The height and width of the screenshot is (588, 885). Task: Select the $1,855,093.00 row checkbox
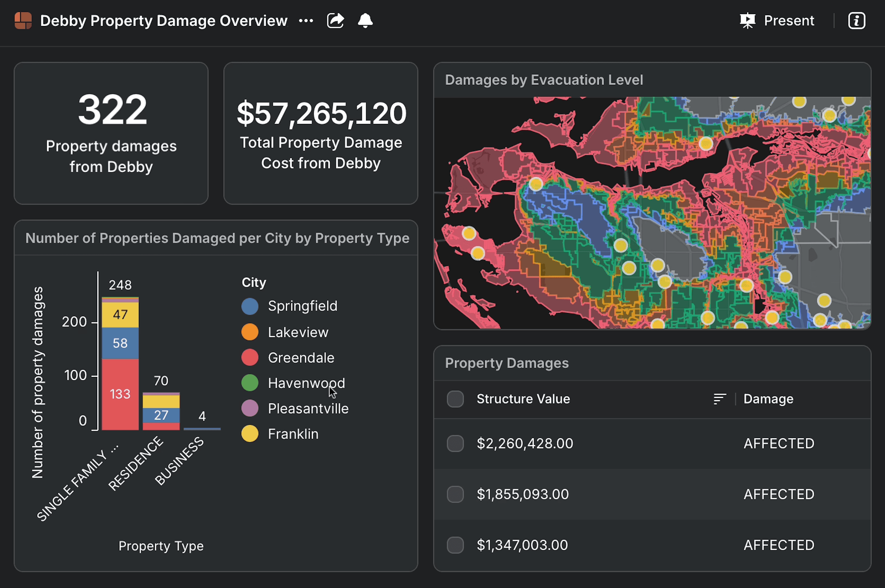tap(455, 494)
